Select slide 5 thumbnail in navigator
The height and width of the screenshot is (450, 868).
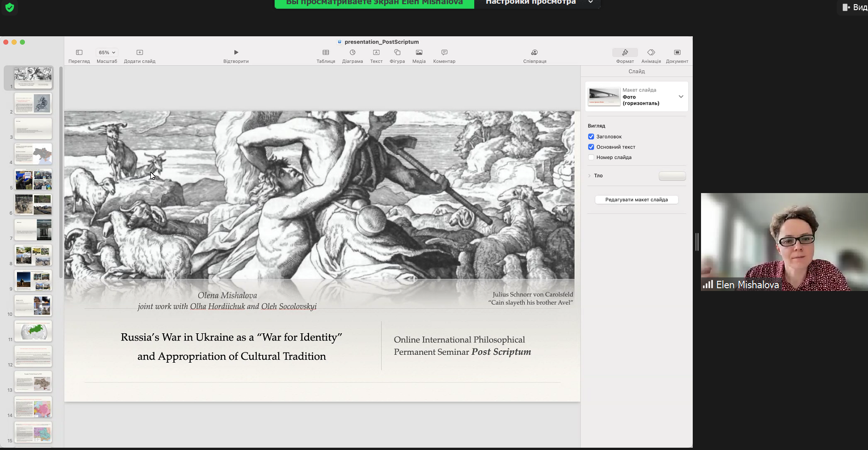pos(33,179)
